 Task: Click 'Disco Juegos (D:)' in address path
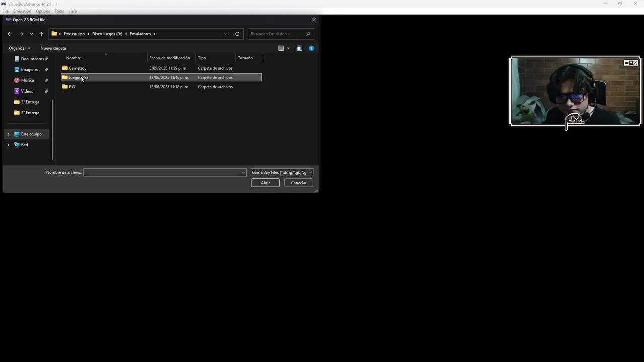107,34
